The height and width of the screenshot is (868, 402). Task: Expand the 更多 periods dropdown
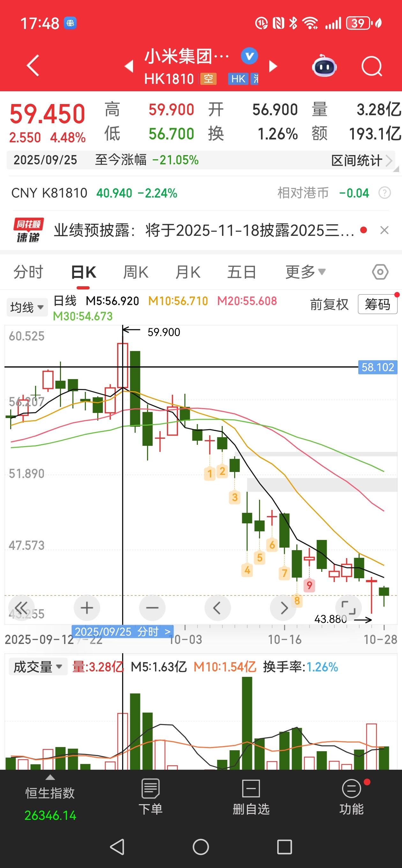[x=305, y=272]
